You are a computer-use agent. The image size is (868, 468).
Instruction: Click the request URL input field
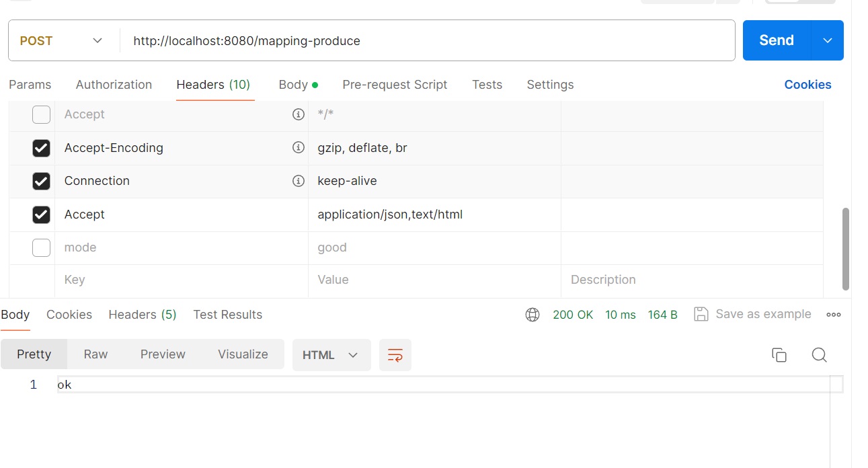click(x=427, y=41)
